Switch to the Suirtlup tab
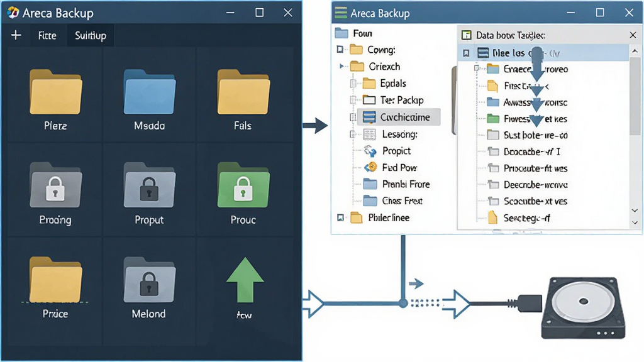This screenshot has height=362, width=644. [x=91, y=36]
